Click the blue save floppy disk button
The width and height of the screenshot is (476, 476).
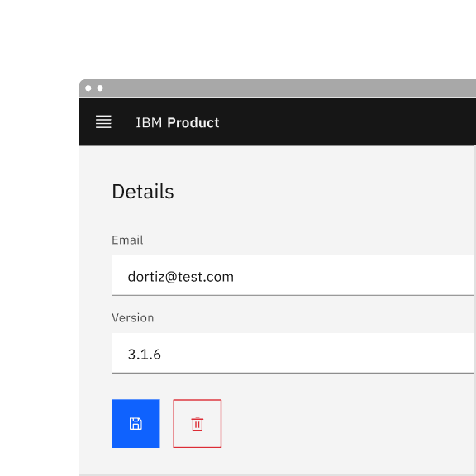point(136,423)
